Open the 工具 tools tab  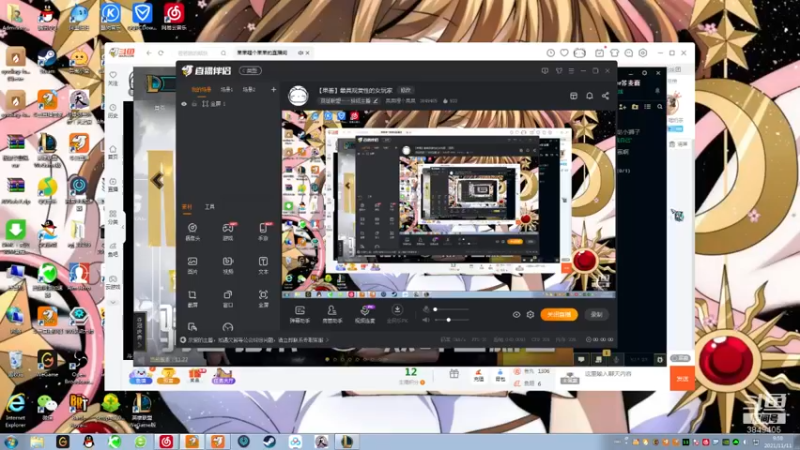210,207
